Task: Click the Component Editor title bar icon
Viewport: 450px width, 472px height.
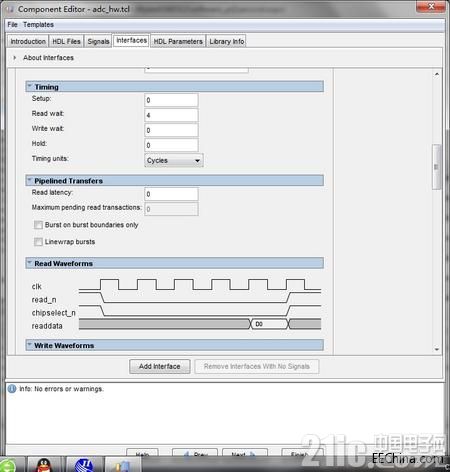Action: point(10,9)
